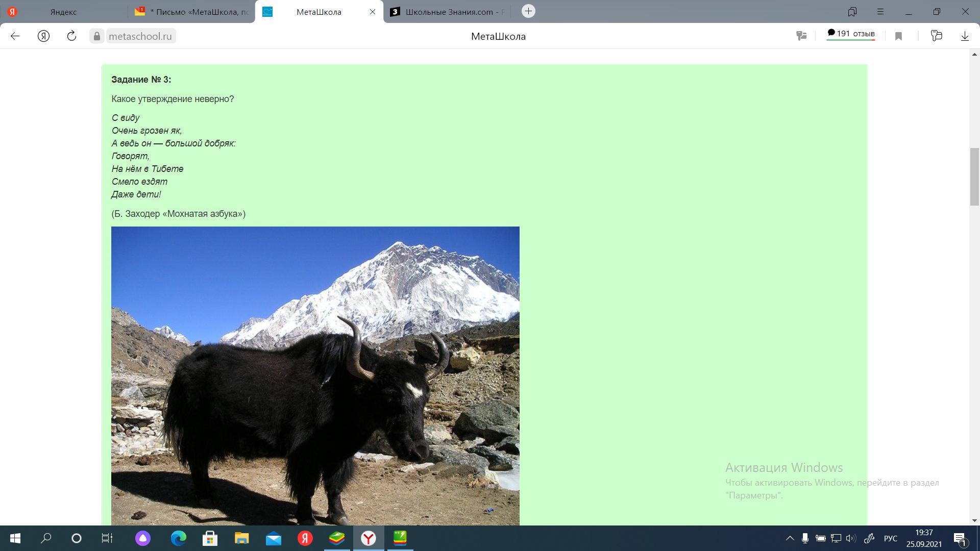
Task: Click the microphone tray icon
Action: (805, 538)
